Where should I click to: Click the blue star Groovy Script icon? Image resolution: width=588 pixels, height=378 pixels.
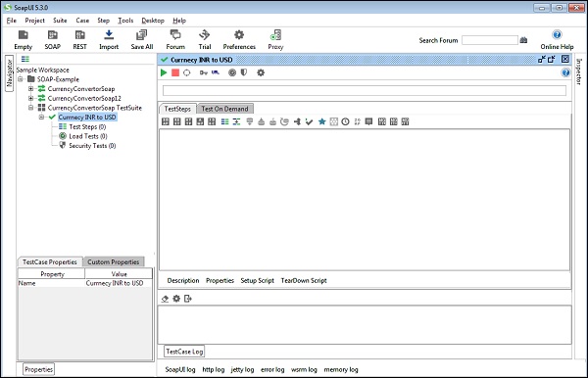321,121
